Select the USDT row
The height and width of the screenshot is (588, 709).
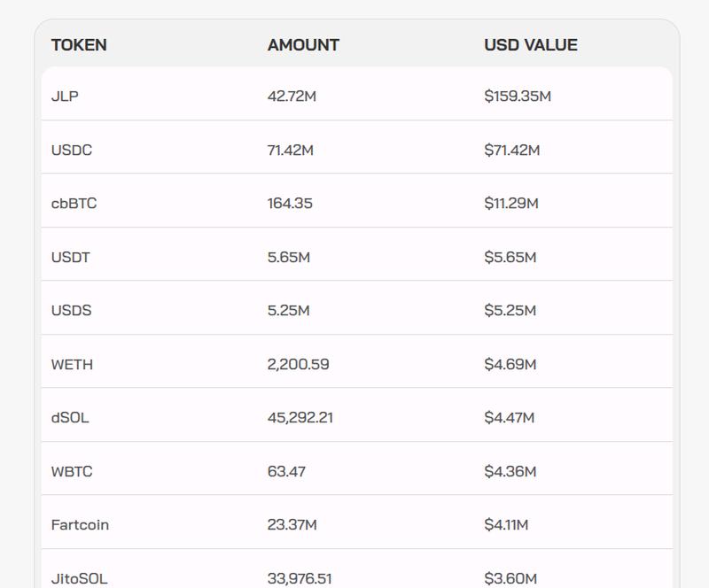(x=71, y=257)
